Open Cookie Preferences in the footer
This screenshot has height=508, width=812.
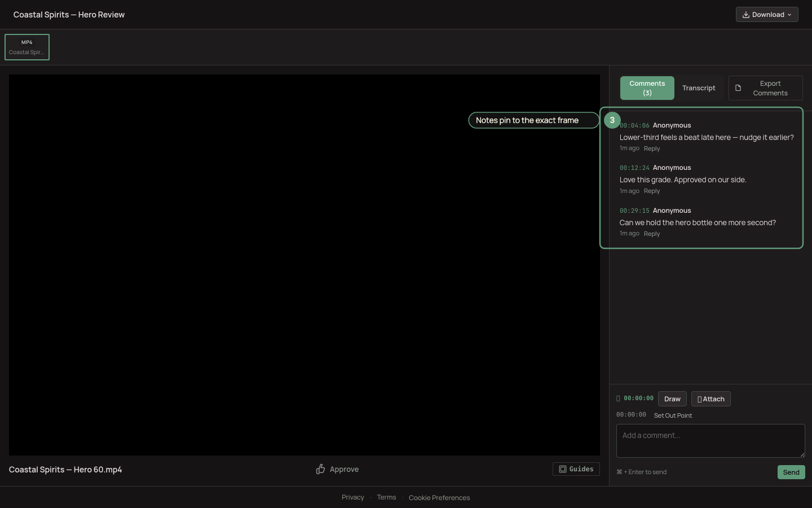[439, 498]
